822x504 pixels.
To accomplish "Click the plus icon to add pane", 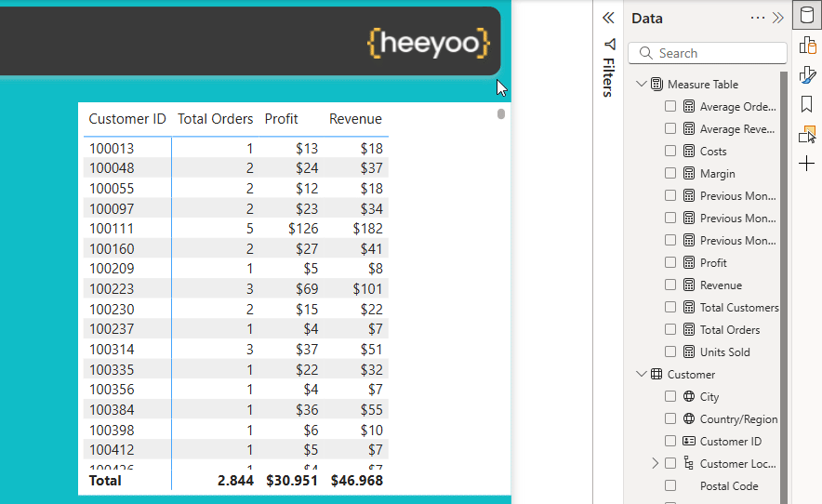I will (807, 164).
